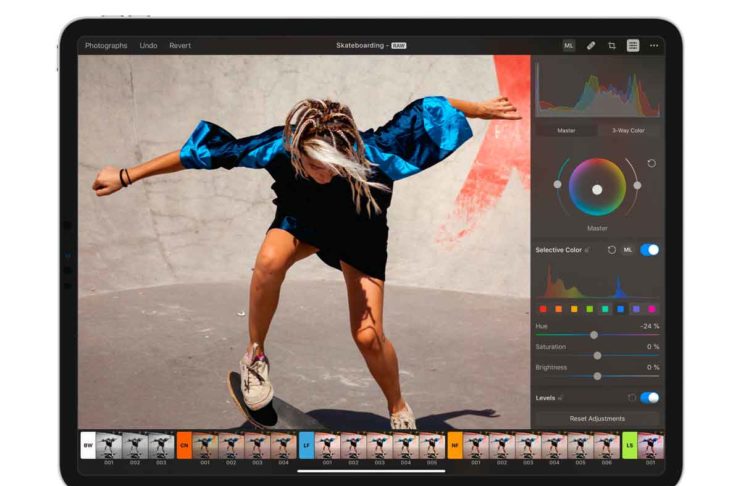741x486 pixels.
Task: Reset the Levels adjustment
Action: click(x=632, y=398)
